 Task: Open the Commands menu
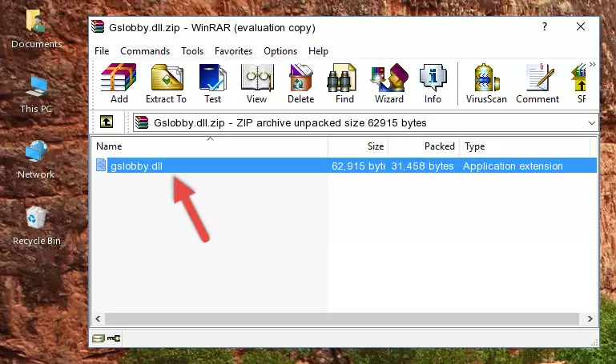coord(145,51)
